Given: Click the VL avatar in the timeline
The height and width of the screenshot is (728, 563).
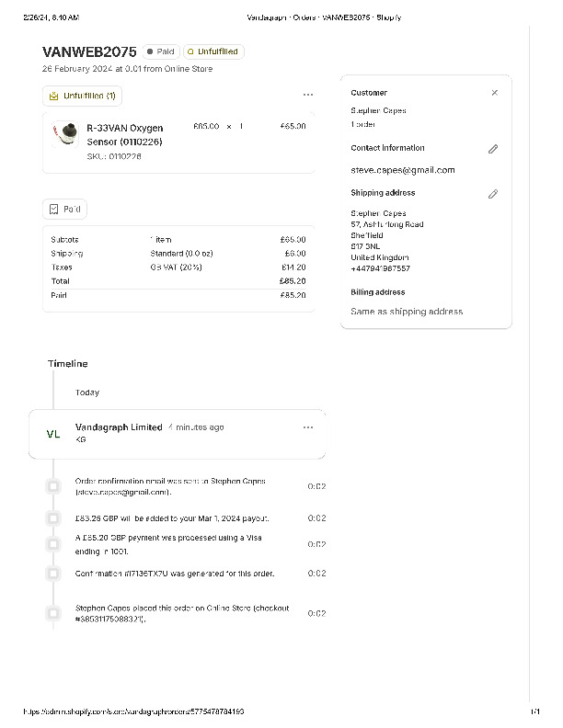Looking at the screenshot, I should (53, 434).
